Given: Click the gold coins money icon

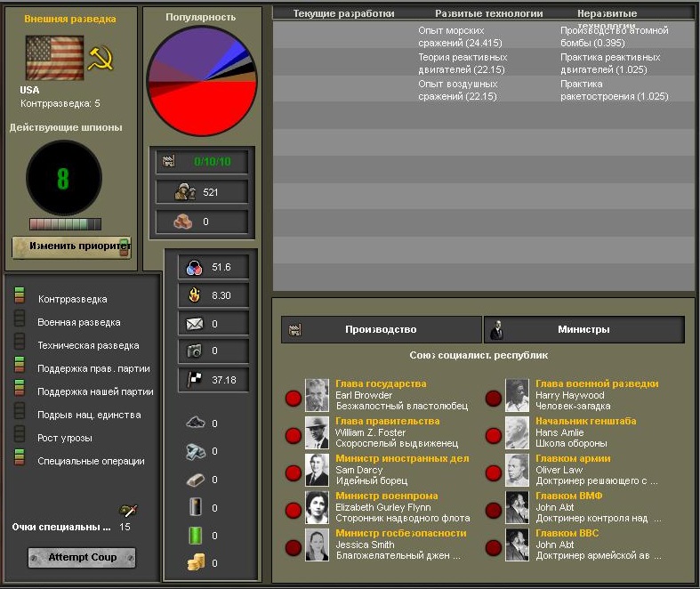Looking at the screenshot, I should pyautogui.click(x=196, y=562).
